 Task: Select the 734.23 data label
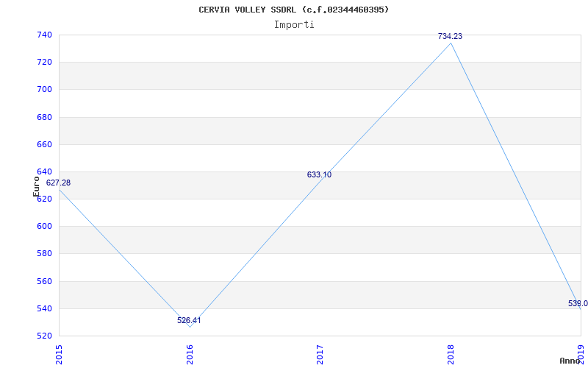pos(450,36)
